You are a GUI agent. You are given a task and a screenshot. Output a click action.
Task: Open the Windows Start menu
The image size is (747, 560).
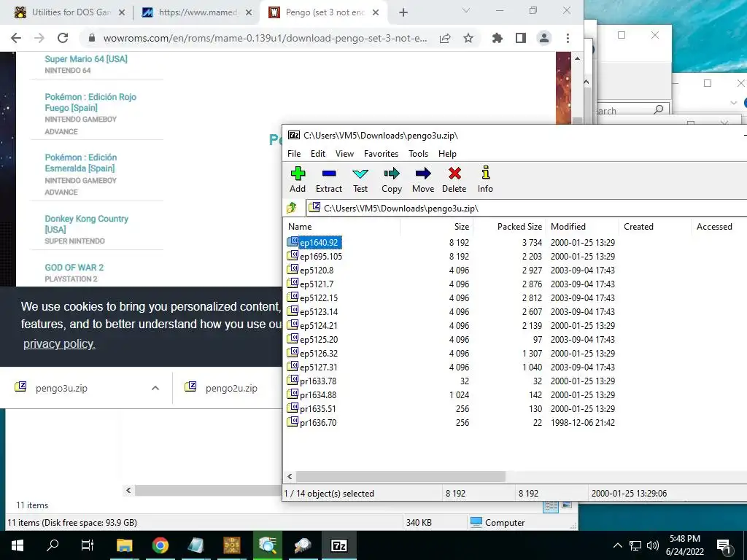point(18,545)
